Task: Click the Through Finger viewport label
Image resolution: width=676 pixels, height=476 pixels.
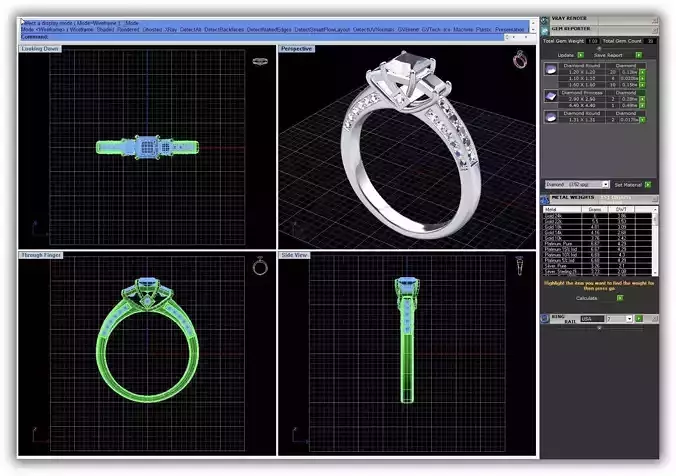Action: pos(41,255)
